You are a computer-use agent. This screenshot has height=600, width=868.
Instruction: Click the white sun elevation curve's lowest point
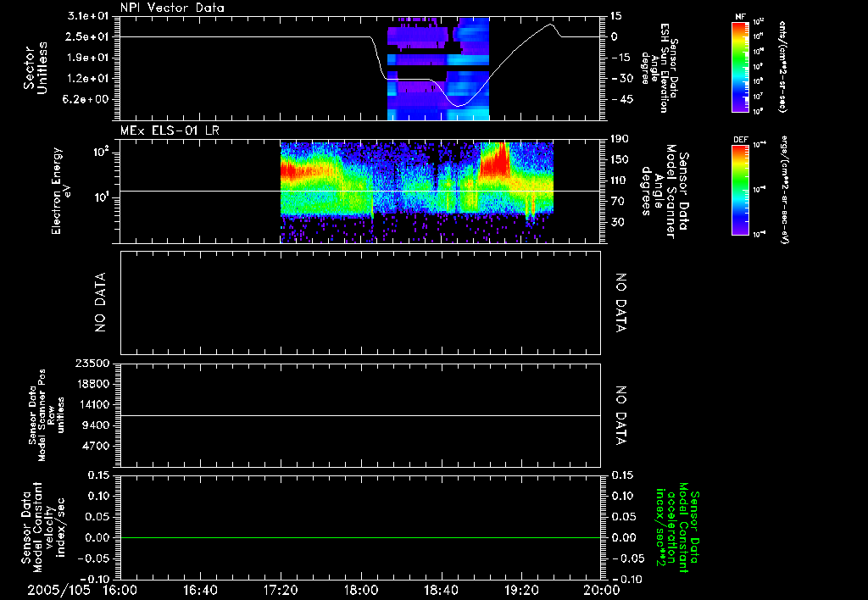pyautogui.click(x=458, y=105)
